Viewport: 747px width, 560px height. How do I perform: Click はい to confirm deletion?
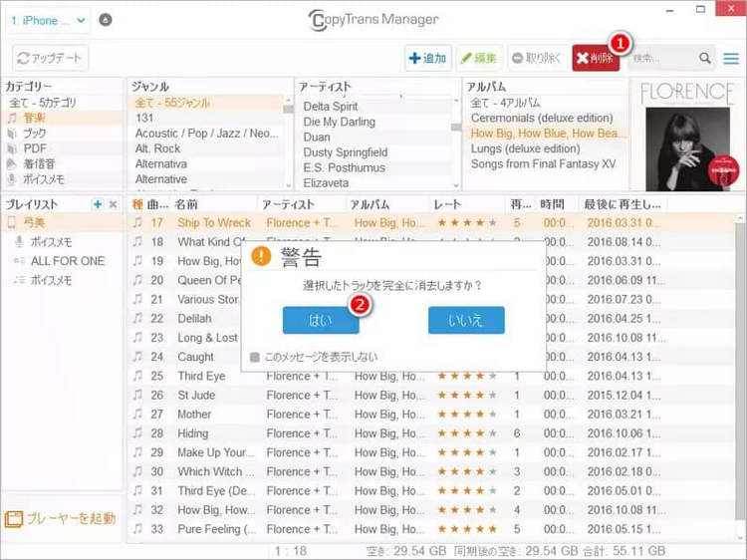[321, 320]
